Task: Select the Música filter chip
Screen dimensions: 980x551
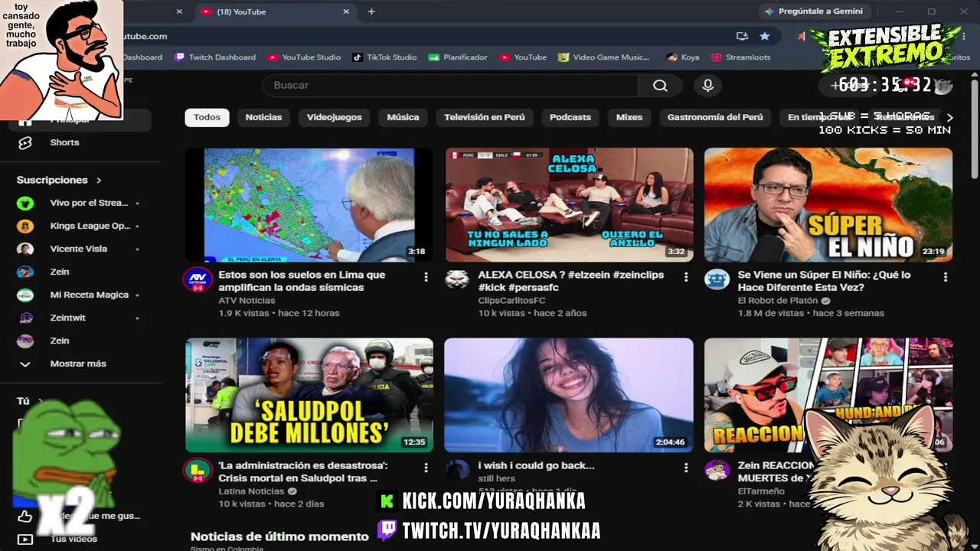Action: click(403, 117)
